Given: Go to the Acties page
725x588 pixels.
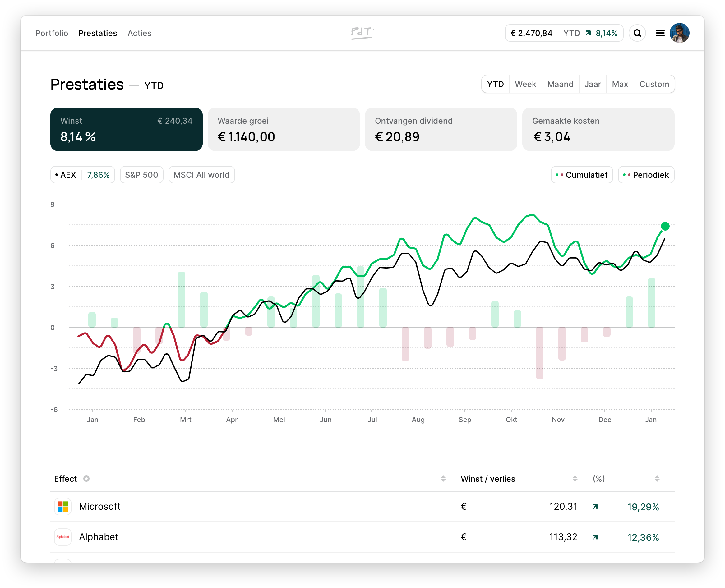Looking at the screenshot, I should [x=139, y=33].
